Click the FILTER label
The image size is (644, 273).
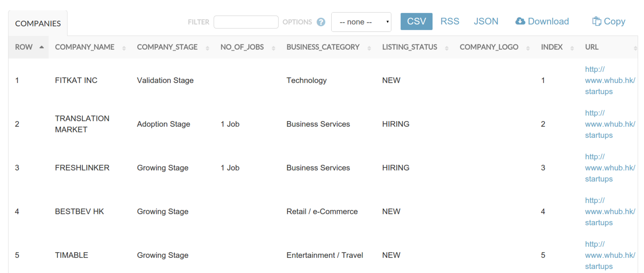198,22
